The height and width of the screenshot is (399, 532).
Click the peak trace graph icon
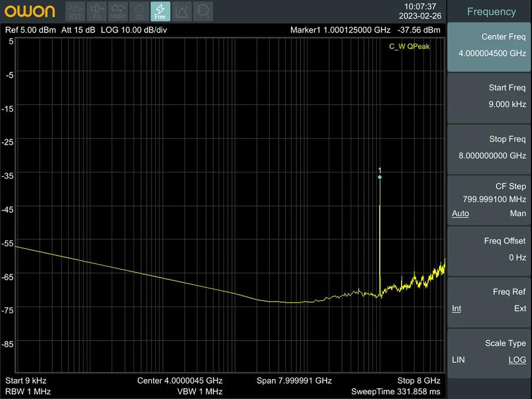181,11
